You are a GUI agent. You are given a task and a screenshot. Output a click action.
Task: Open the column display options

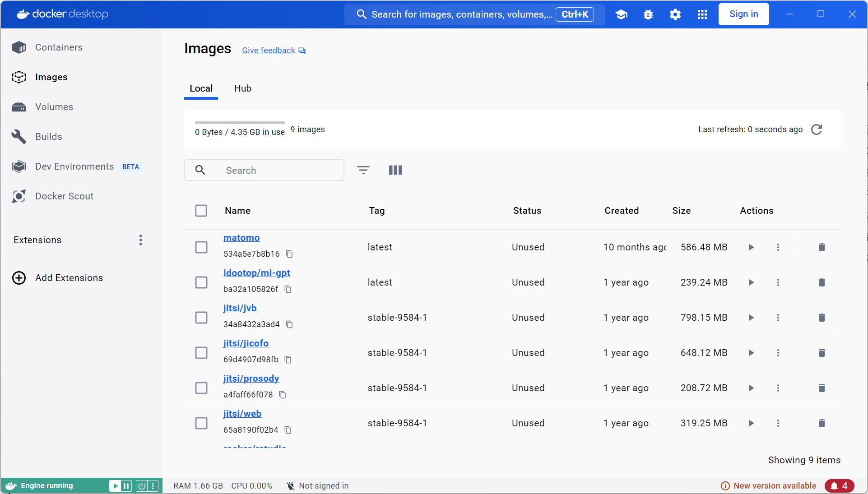395,170
